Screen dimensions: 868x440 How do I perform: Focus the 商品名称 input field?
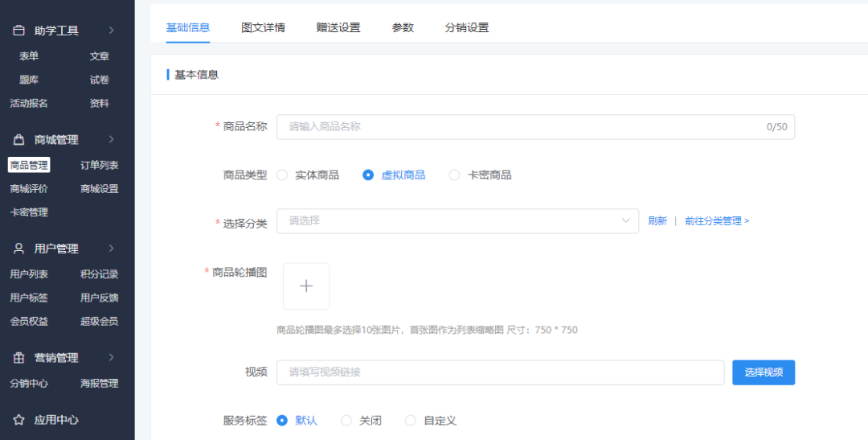pyautogui.click(x=535, y=127)
